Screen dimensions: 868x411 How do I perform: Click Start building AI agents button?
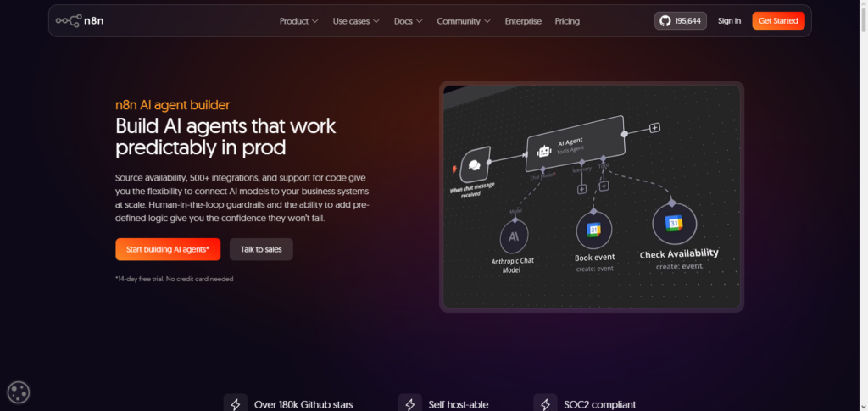pyautogui.click(x=168, y=249)
